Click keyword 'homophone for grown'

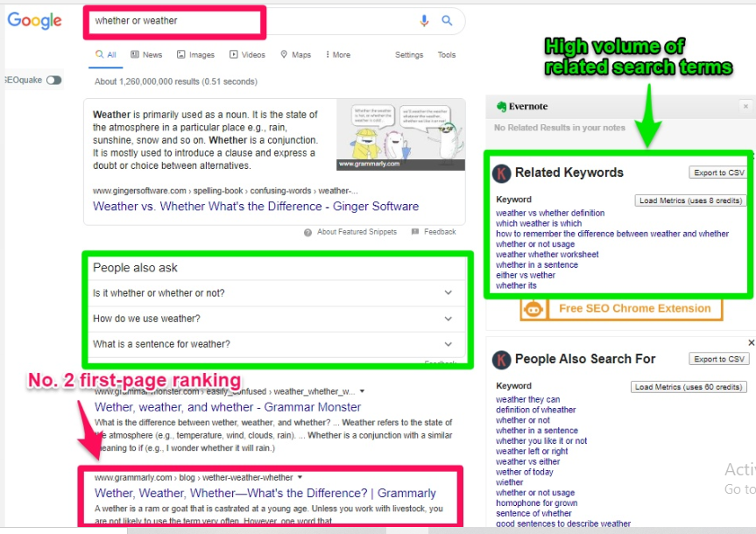[537, 503]
